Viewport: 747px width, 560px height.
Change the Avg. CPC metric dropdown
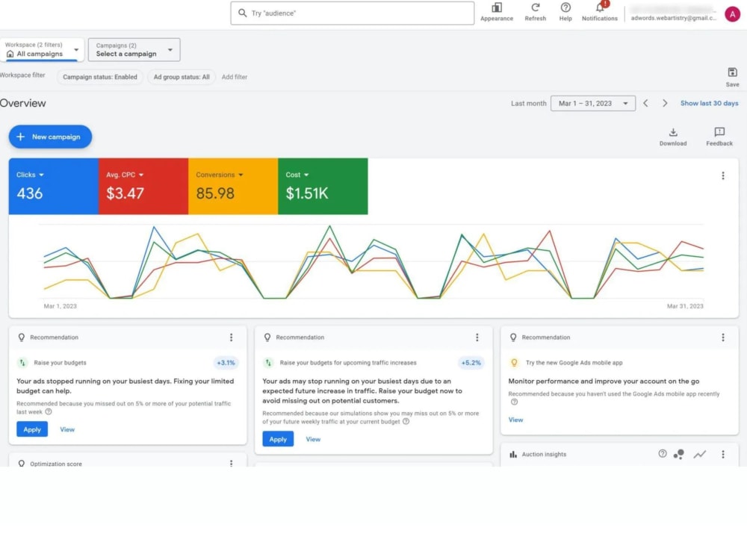click(x=125, y=175)
